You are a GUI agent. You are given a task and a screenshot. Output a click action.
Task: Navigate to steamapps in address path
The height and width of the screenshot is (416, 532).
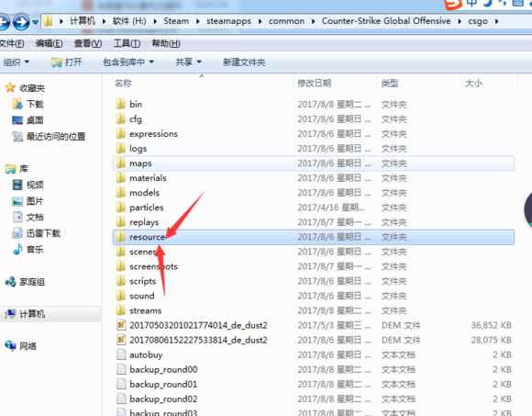pos(228,21)
